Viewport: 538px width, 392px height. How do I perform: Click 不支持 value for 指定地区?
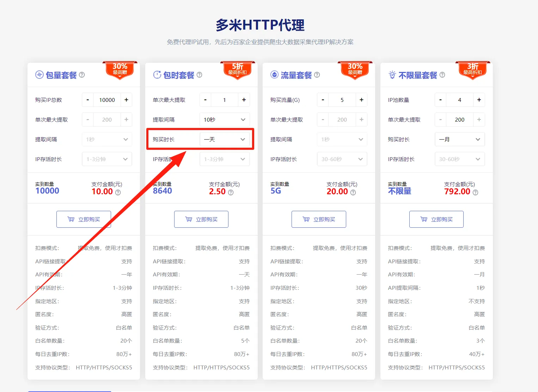click(477, 301)
